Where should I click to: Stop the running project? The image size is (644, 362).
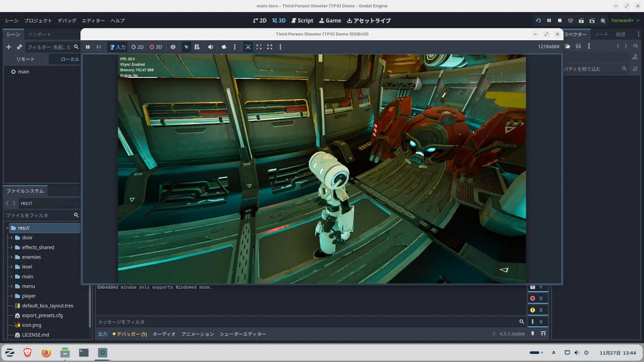560,20
